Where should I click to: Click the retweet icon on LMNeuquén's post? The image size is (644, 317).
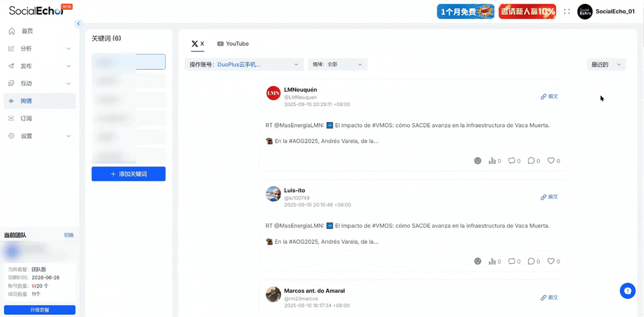(x=512, y=161)
